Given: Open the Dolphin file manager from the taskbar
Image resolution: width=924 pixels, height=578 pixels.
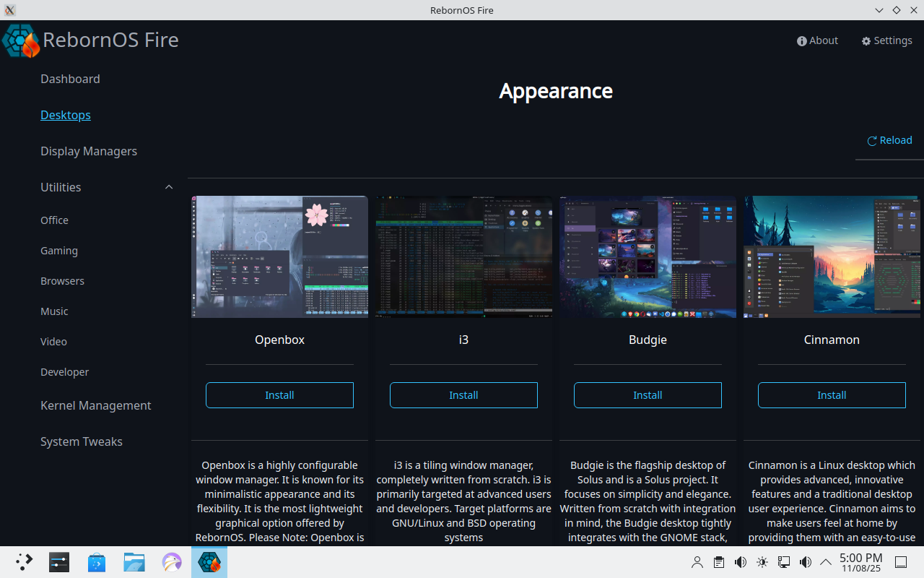Looking at the screenshot, I should [x=134, y=562].
